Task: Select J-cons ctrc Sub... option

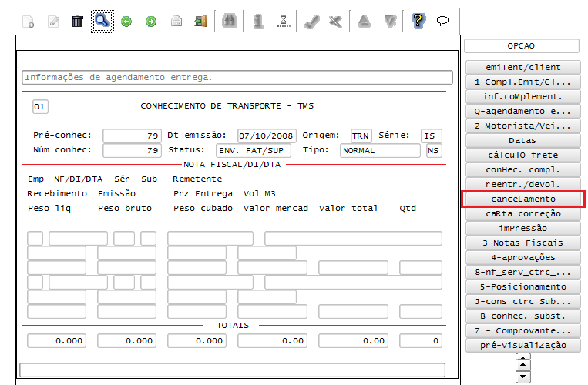Action: [523, 301]
